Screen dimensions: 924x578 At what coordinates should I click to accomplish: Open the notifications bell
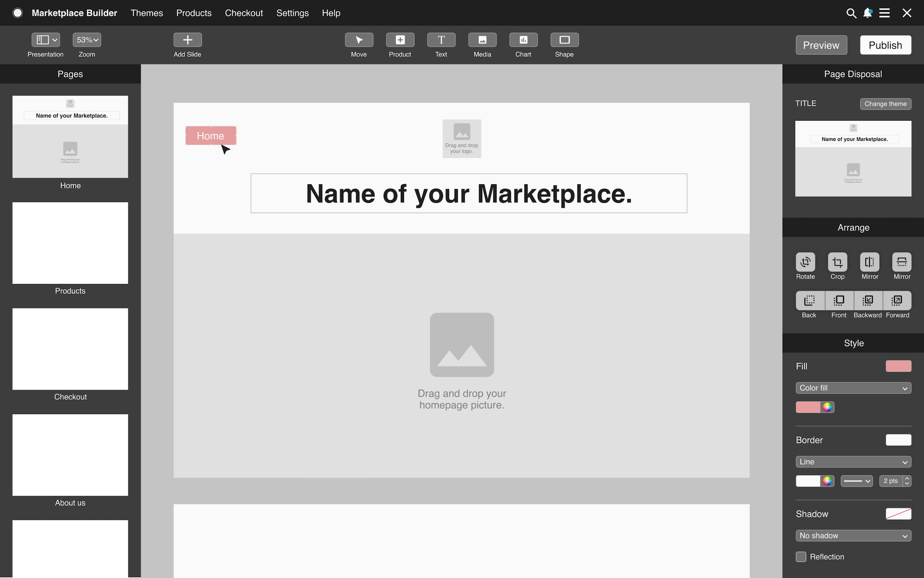868,13
